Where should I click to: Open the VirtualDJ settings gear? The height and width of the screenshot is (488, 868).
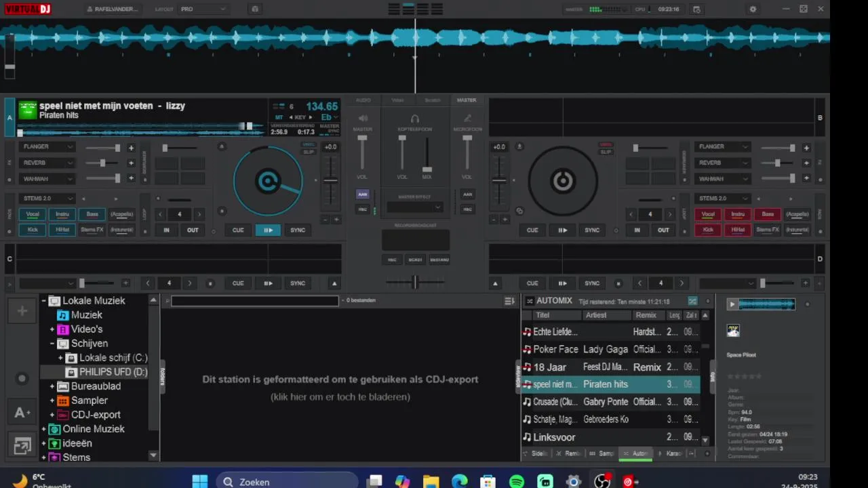click(x=753, y=9)
